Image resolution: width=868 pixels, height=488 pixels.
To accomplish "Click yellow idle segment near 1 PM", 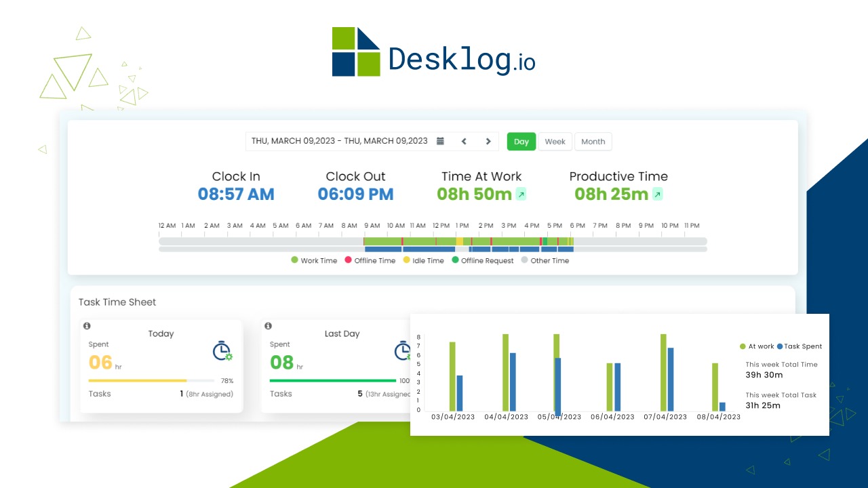I will (460, 241).
